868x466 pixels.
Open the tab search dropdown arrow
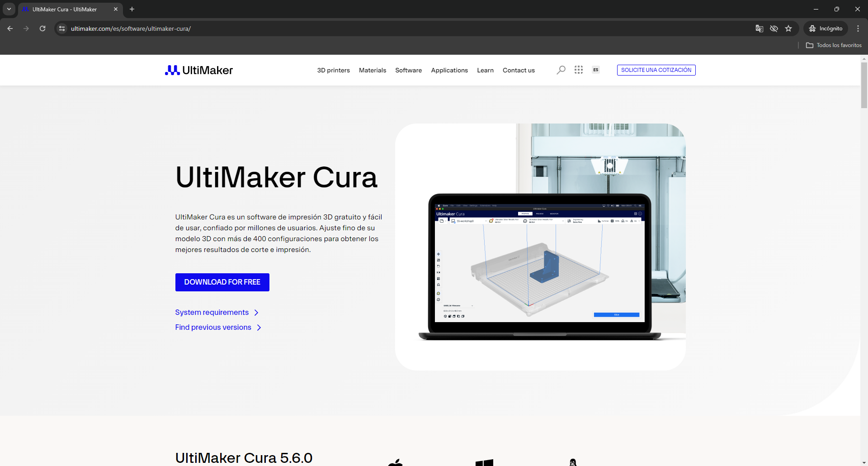pos(9,9)
